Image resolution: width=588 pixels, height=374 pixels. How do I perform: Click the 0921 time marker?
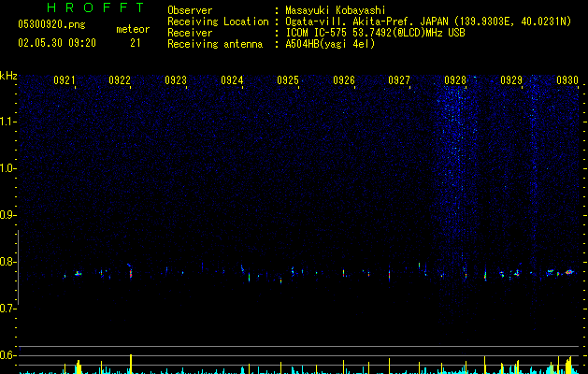point(65,79)
